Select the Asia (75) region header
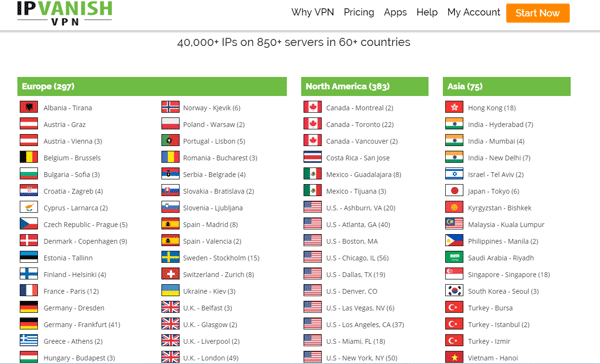This screenshot has height=364, width=600. tap(507, 87)
